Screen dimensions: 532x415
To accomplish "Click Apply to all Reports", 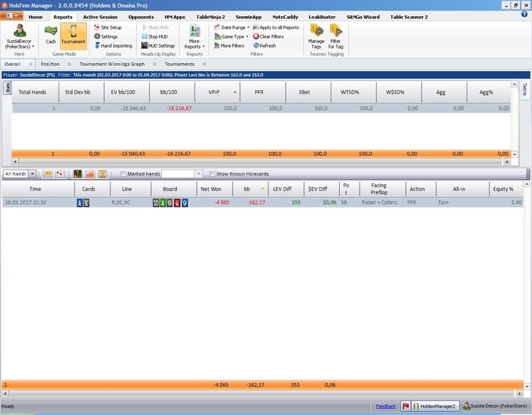I will pyautogui.click(x=276, y=27).
